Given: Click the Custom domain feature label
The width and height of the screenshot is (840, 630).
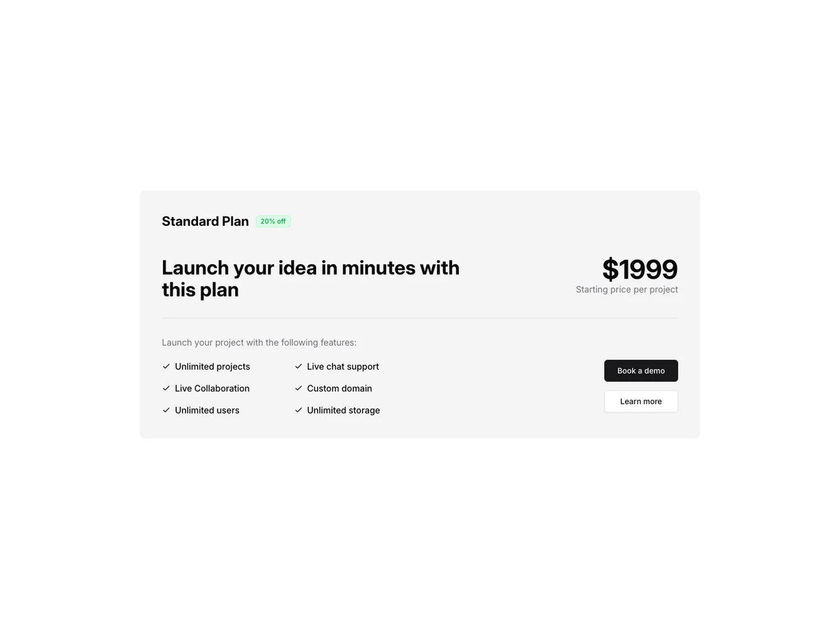Looking at the screenshot, I should click(339, 388).
